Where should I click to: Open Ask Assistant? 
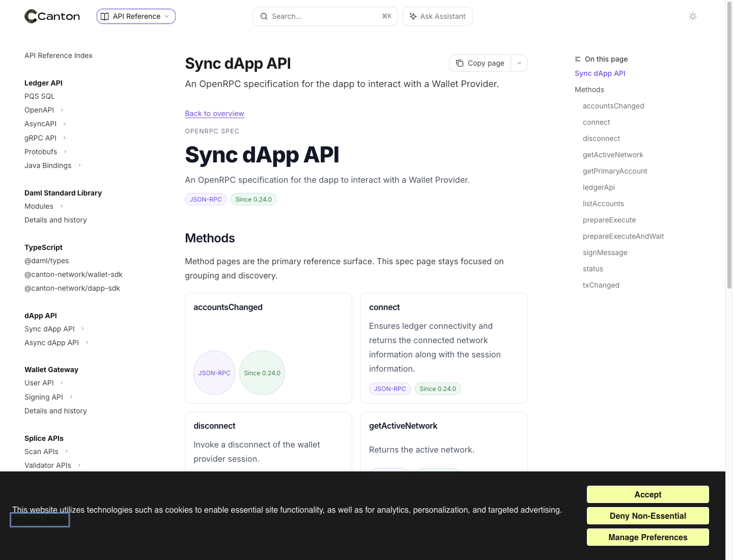pyautogui.click(x=438, y=16)
